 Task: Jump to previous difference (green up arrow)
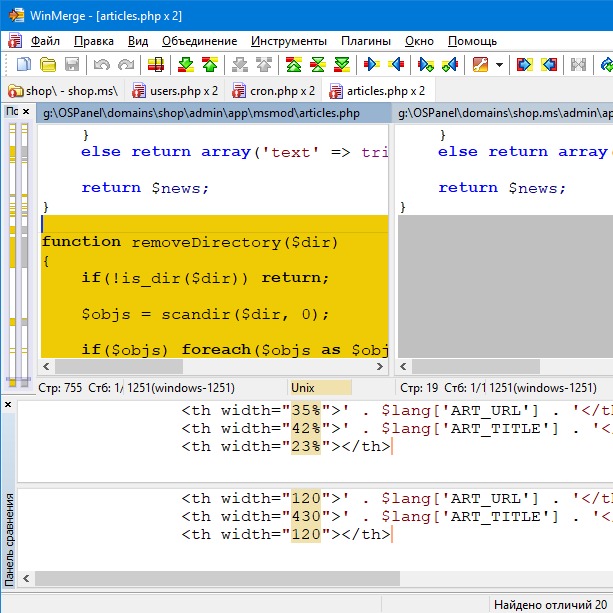(209, 65)
